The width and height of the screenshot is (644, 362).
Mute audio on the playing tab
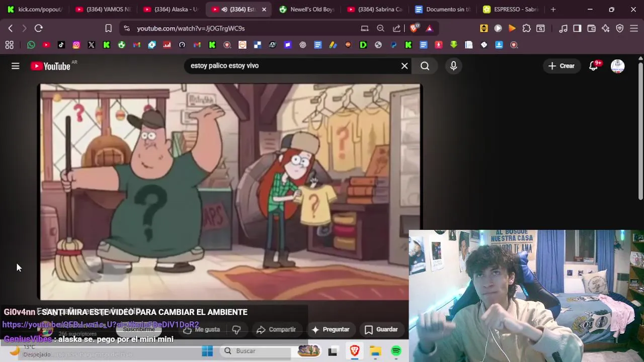pyautogui.click(x=224, y=9)
